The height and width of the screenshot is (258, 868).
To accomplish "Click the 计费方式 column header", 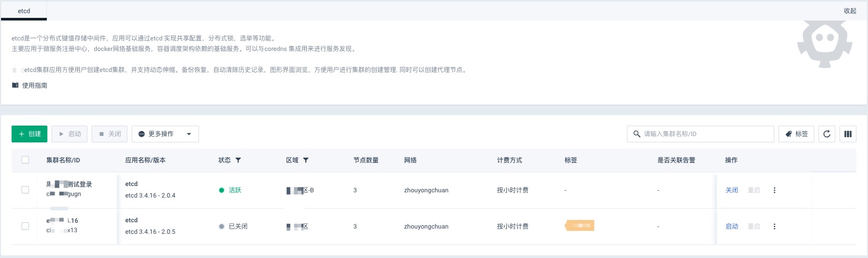I will coord(510,160).
